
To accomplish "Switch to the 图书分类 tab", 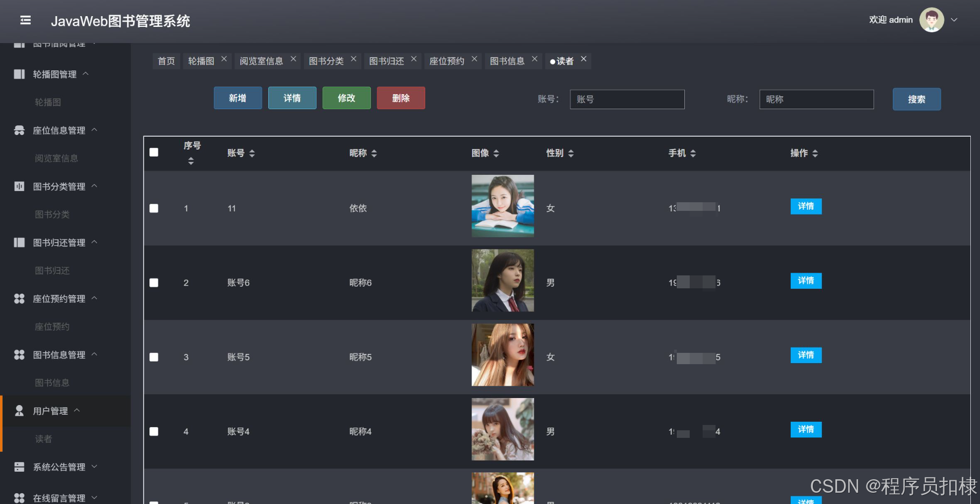I will [326, 61].
